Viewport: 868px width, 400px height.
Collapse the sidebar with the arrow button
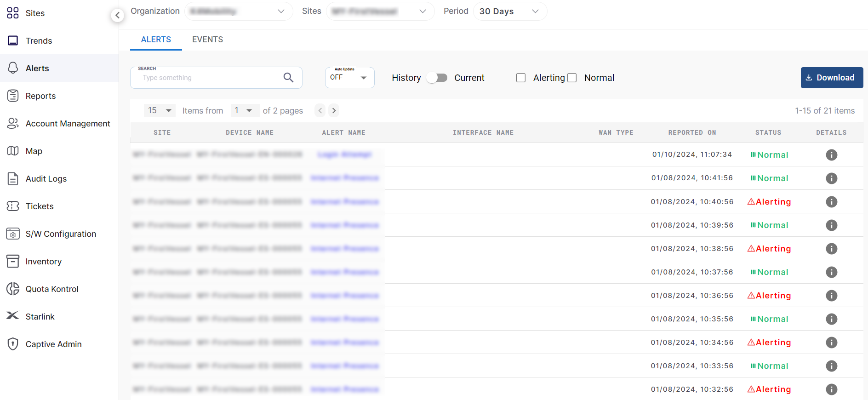tap(117, 15)
